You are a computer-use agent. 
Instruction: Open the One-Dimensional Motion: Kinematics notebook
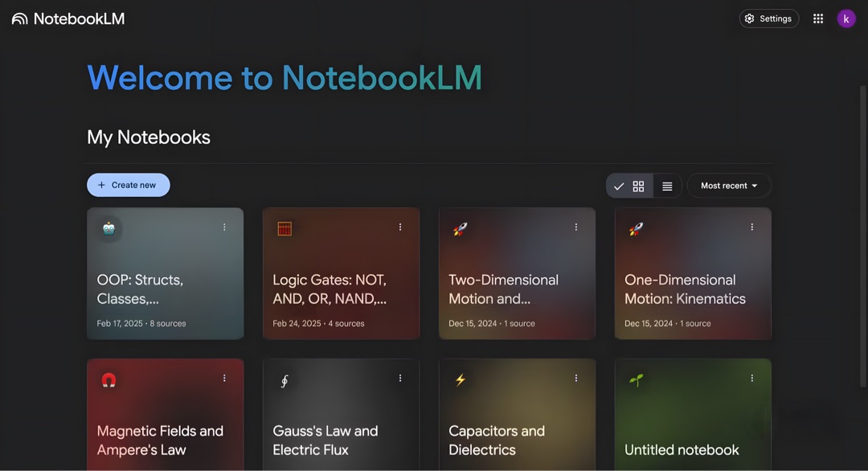pyautogui.click(x=692, y=281)
